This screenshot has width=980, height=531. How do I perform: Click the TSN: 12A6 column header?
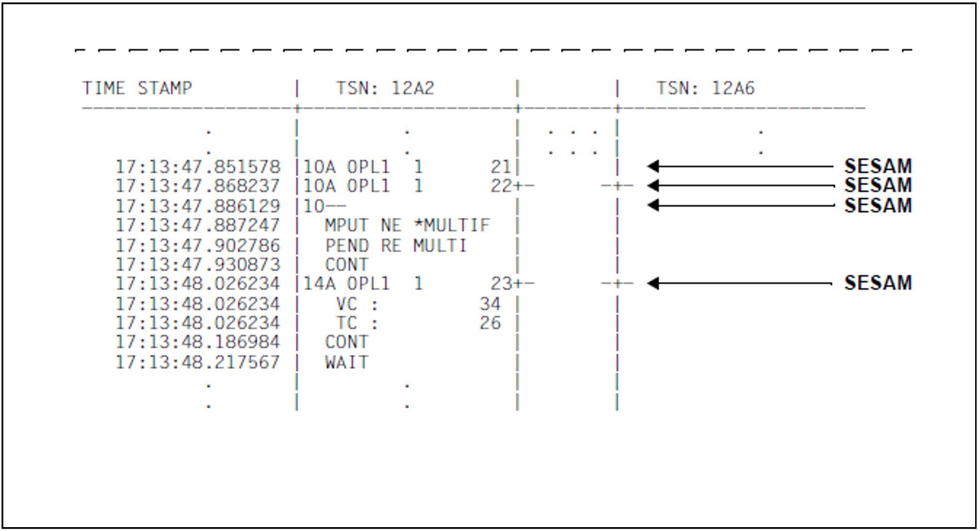tap(705, 88)
